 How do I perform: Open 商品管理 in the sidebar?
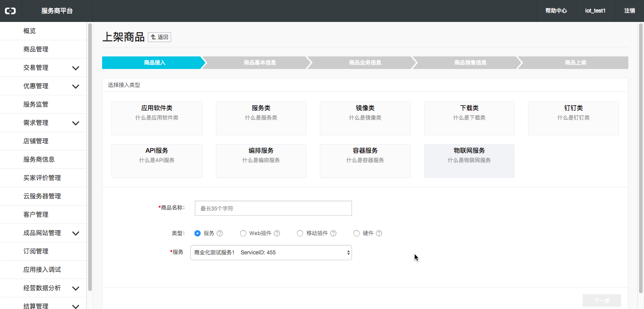tap(36, 49)
